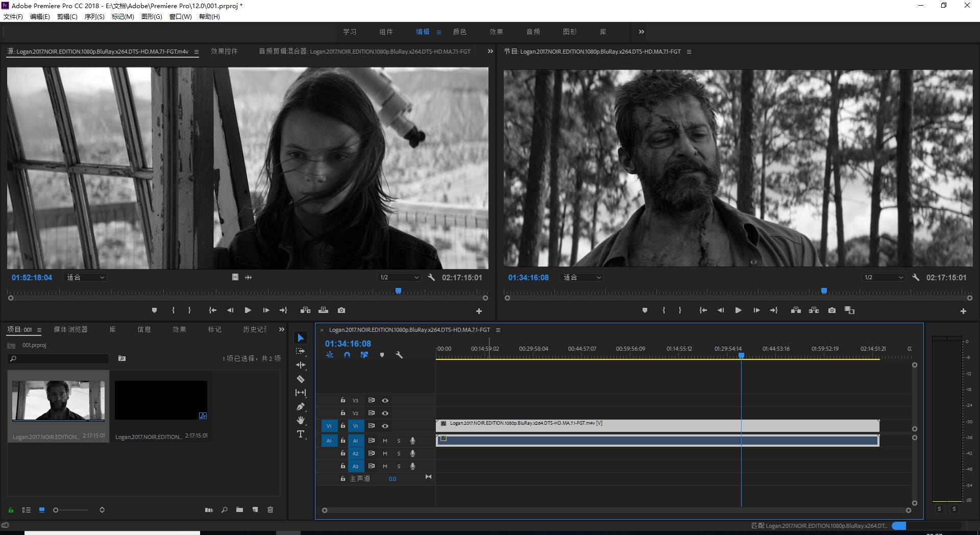Toggle V1 track output eye

[x=385, y=426]
